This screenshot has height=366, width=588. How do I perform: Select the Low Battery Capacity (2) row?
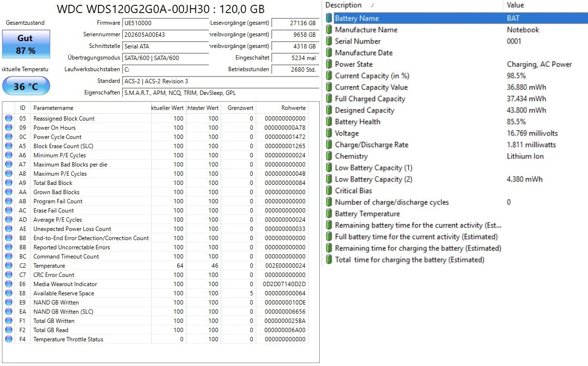456,179
